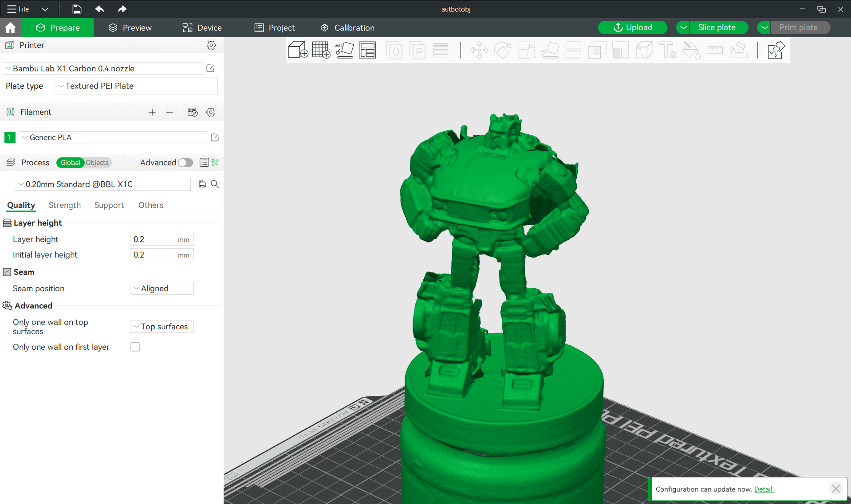The image size is (851, 504).
Task: Click the Auto orient icon
Action: (344, 50)
